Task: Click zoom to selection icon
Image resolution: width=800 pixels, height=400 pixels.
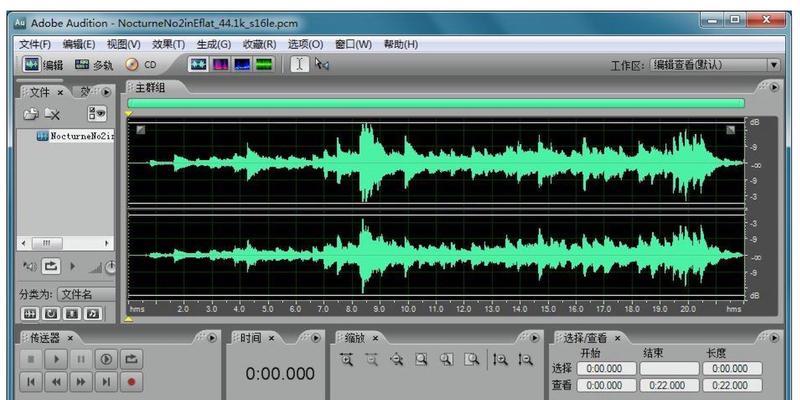Action: click(x=421, y=360)
